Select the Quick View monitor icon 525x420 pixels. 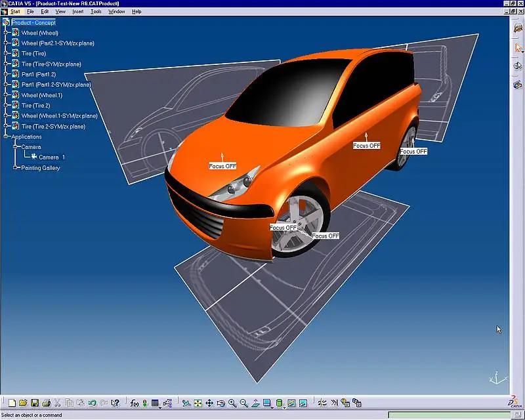point(267,403)
